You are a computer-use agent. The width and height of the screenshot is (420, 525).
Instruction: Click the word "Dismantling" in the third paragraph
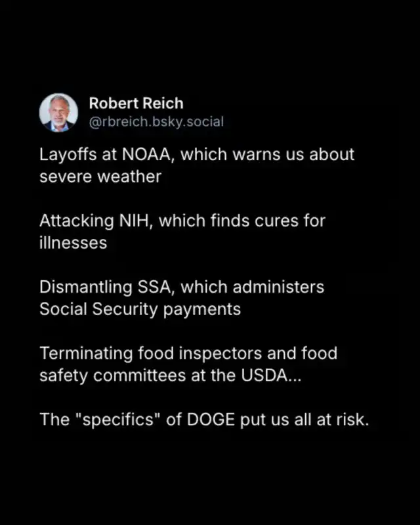pyautogui.click(x=86, y=287)
